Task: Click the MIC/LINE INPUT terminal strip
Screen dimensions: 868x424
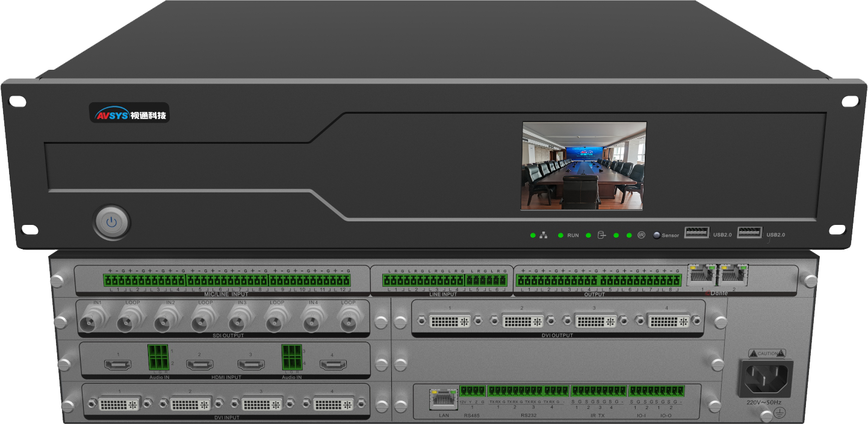Action: pyautogui.click(x=226, y=281)
